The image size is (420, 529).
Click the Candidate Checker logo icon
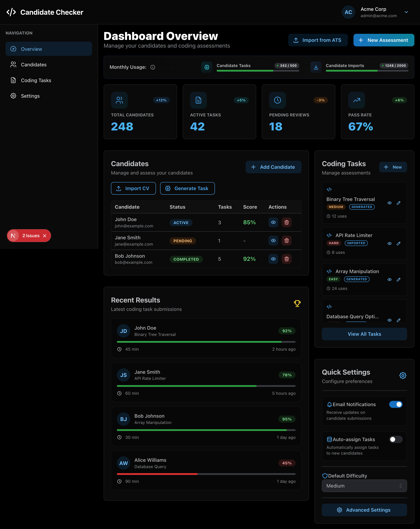coord(11,12)
